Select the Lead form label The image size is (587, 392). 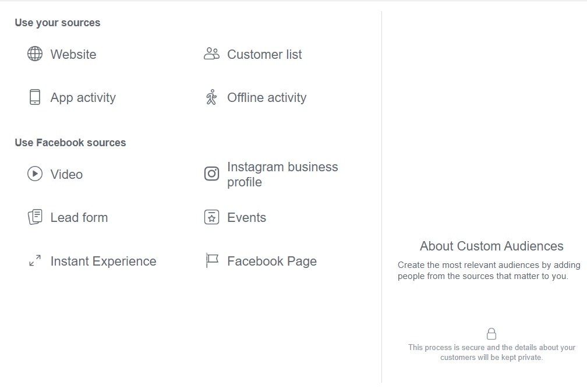79,217
